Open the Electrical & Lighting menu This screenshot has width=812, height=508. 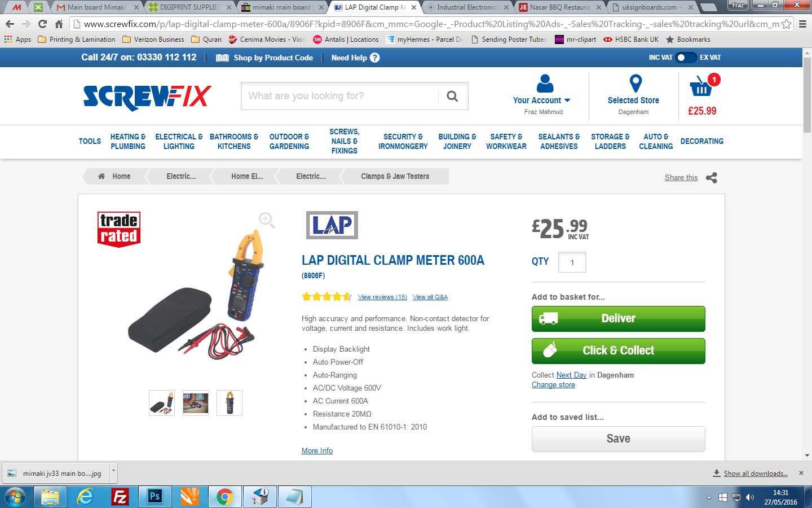point(179,142)
